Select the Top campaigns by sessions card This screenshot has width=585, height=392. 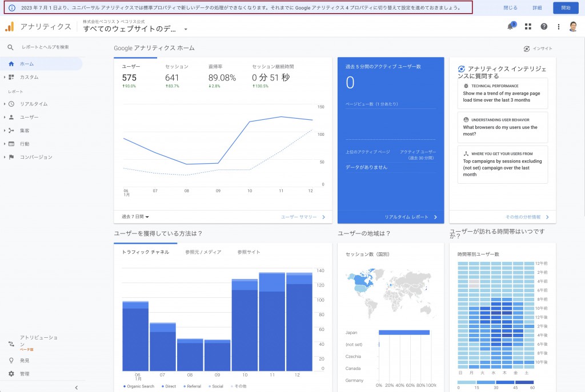click(x=503, y=164)
